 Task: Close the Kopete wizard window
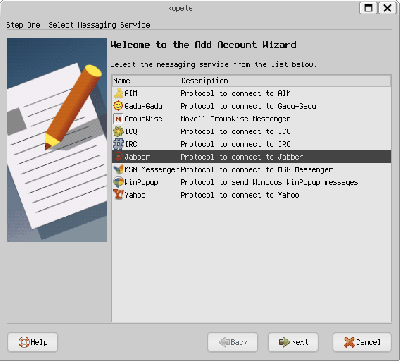point(387,8)
